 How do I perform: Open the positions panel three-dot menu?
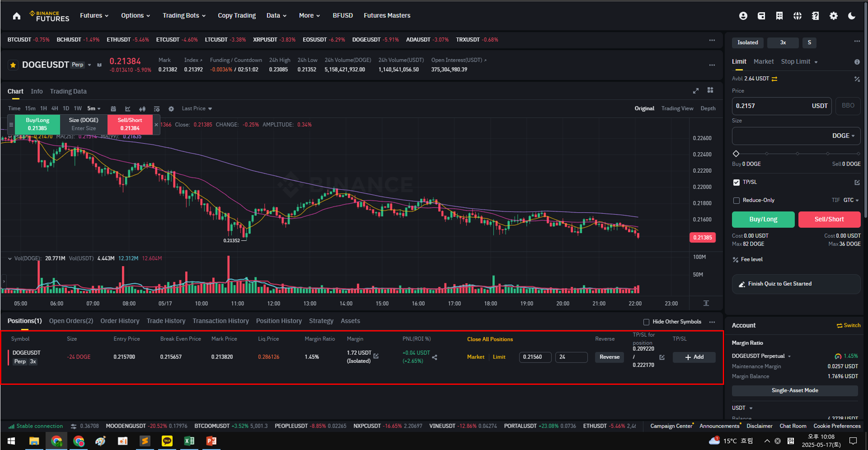[x=712, y=322]
